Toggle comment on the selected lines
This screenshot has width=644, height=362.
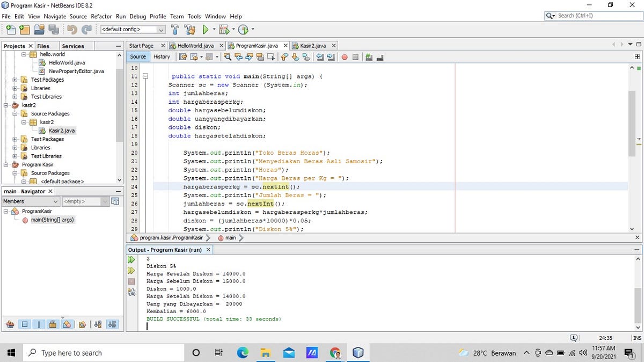coord(368,56)
